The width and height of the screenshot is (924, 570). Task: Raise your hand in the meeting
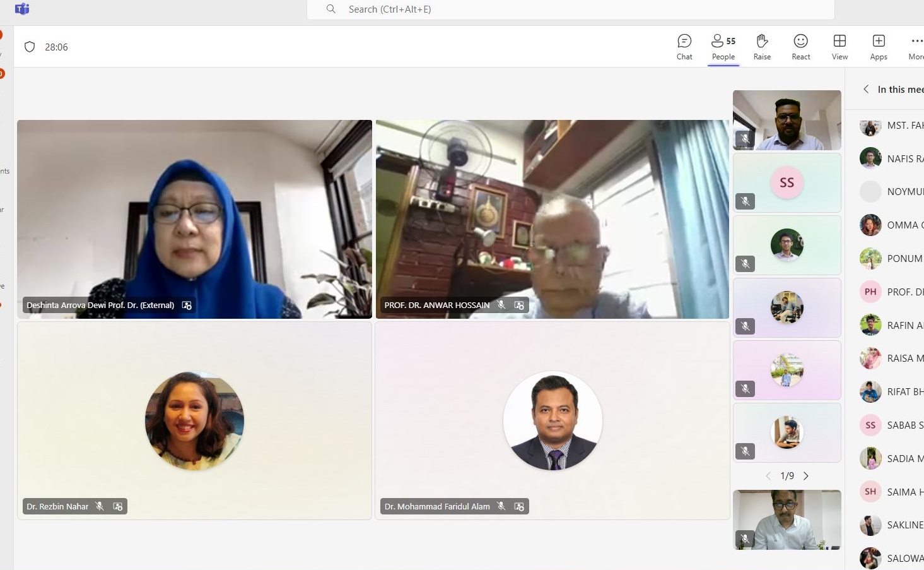pos(762,47)
